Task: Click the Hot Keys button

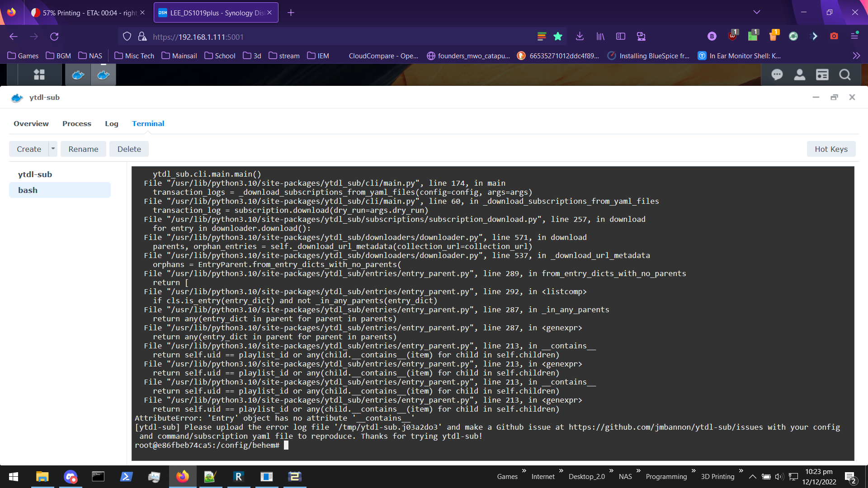Action: (x=831, y=149)
